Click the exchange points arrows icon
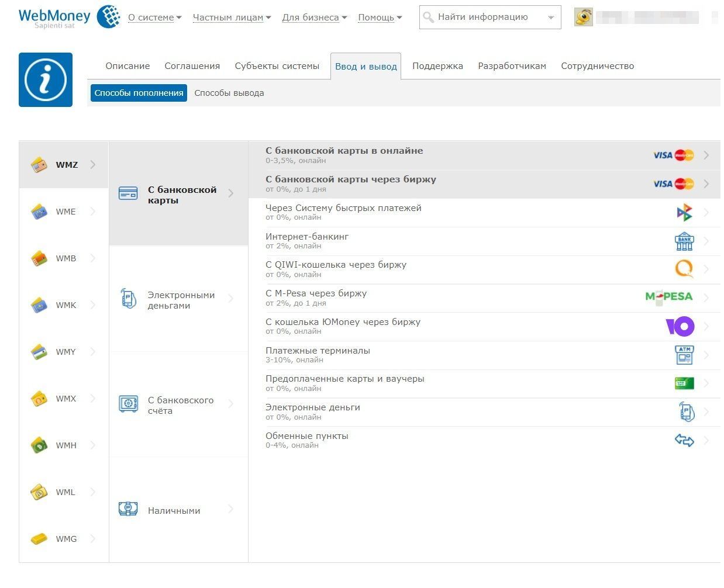This screenshot has height=588, width=724. (684, 440)
